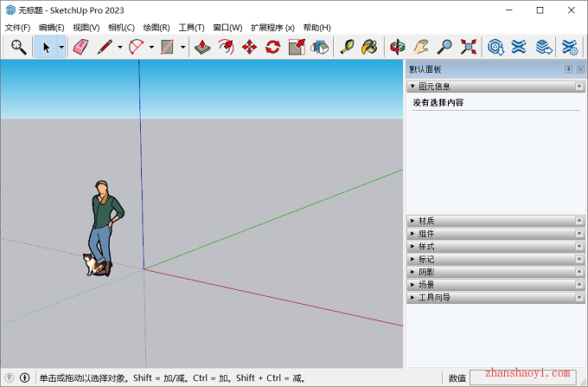The height and width of the screenshot is (387, 588).
Task: Select the Line pencil tool
Action: (105, 47)
